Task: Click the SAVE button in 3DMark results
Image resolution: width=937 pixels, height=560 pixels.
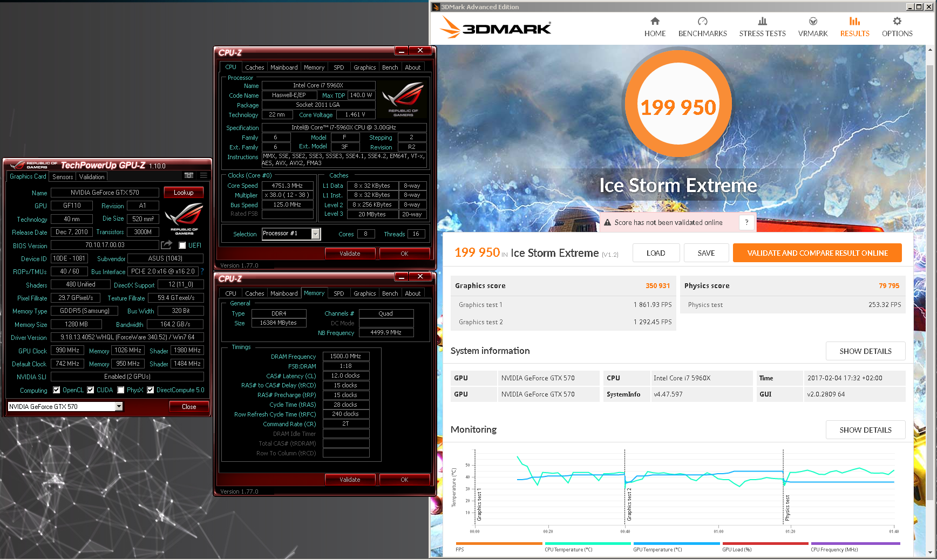Action: point(706,253)
